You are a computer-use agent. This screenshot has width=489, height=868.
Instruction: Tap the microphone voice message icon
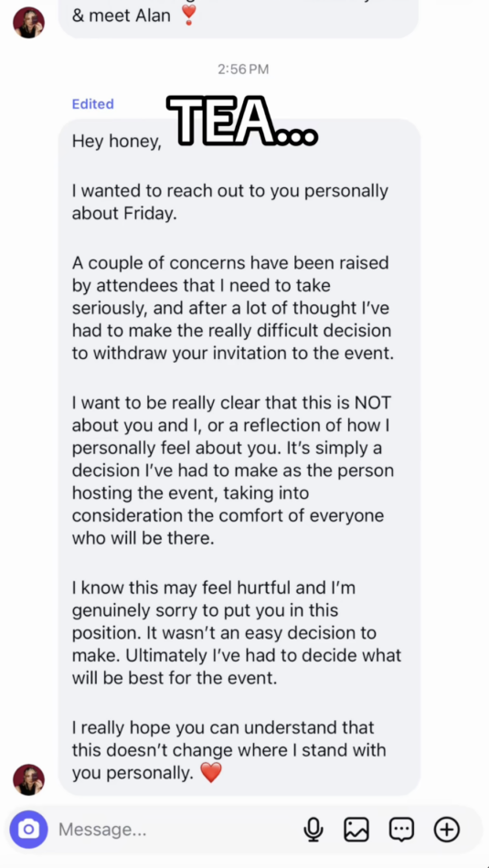click(x=313, y=830)
